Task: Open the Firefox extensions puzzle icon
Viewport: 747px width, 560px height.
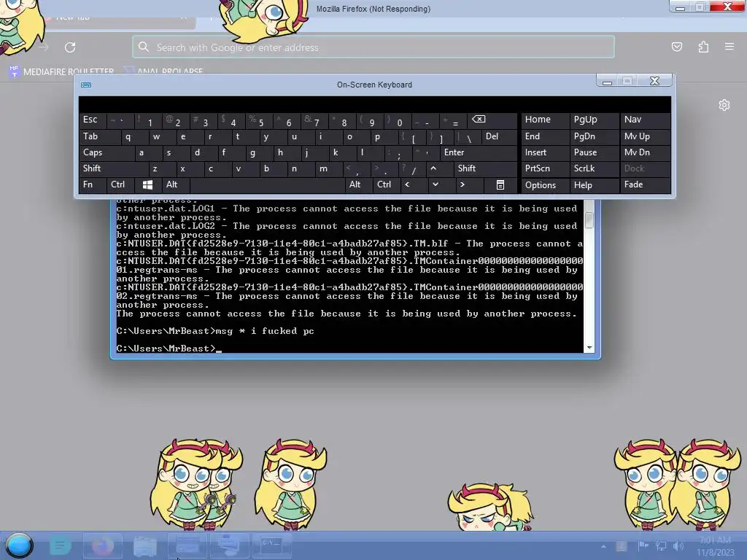Action: click(703, 47)
